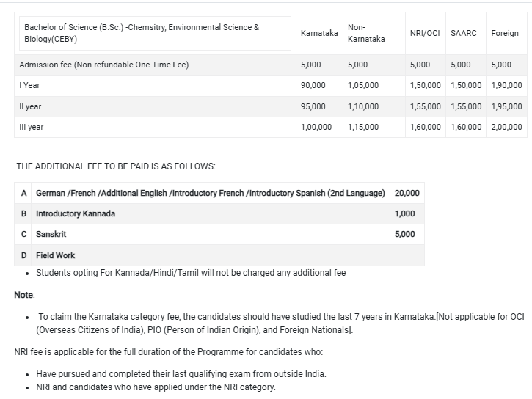Click the additional fee section heading
532x399 pixels.
coord(116,166)
